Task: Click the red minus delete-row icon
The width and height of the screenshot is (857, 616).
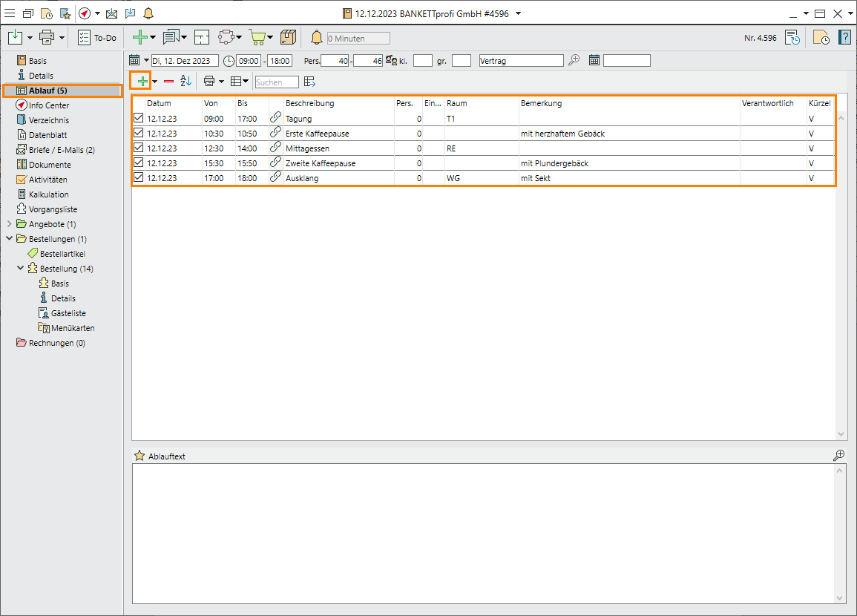Action: pos(169,81)
